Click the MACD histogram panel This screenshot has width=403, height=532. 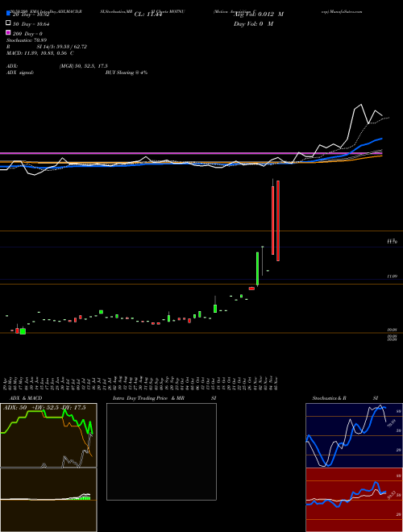pyautogui.click(x=48, y=500)
